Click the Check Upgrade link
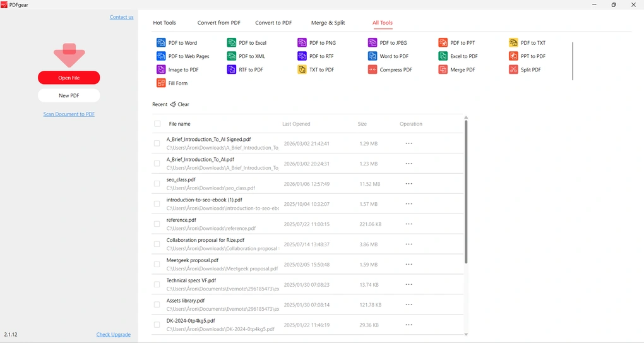Screen dimensions: 644x343 [x=114, y=334]
